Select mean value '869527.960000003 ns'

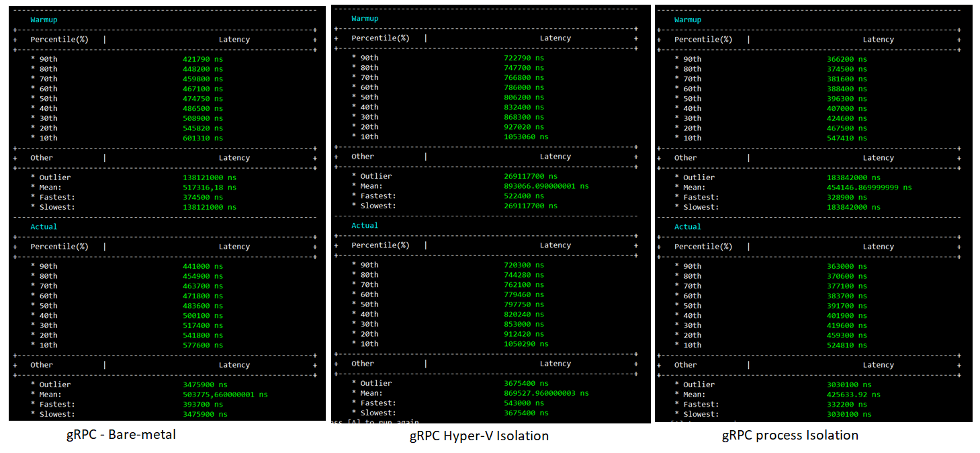[546, 393]
